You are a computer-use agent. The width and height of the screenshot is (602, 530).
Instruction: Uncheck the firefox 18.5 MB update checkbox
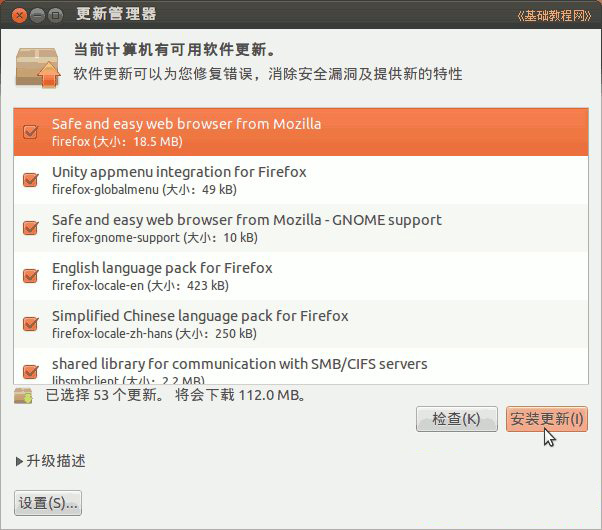pos(30,132)
